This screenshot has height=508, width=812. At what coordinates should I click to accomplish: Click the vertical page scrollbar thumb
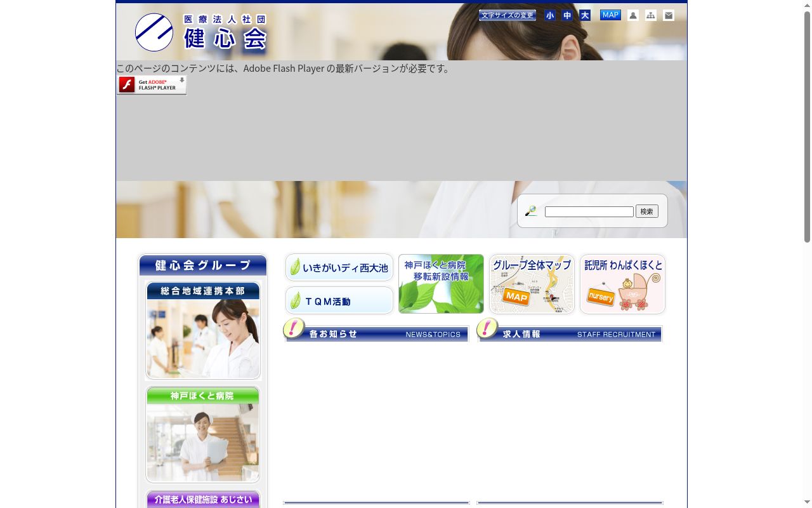click(x=807, y=127)
